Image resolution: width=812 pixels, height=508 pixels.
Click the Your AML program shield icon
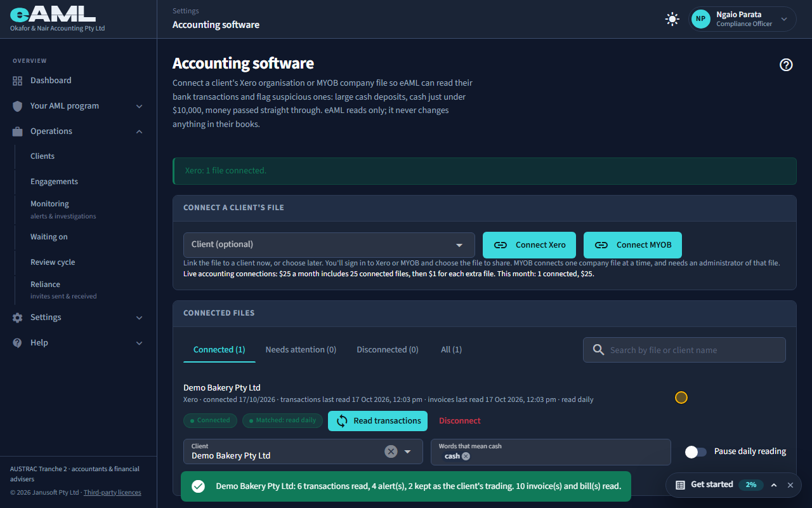(x=18, y=106)
